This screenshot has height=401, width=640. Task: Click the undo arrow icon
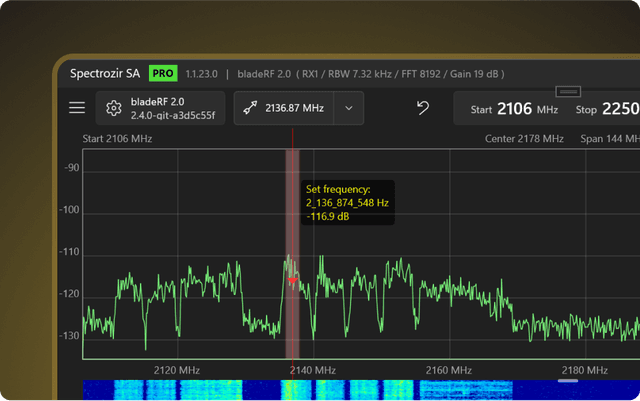[x=423, y=108]
